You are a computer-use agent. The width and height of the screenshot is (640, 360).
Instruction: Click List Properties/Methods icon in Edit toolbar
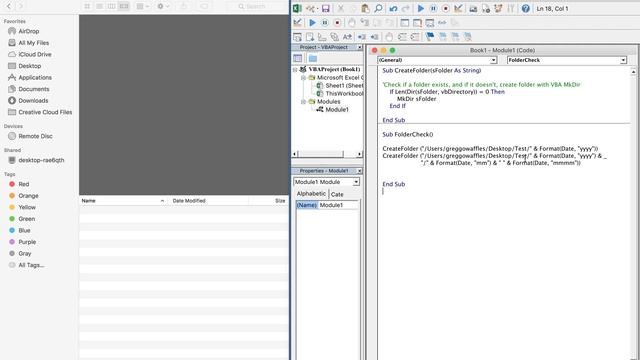coord(298,37)
